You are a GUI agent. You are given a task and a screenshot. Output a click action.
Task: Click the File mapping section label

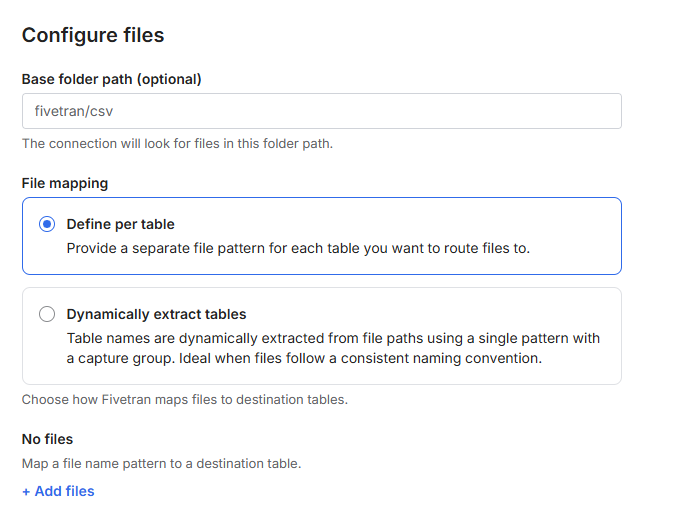[65, 183]
